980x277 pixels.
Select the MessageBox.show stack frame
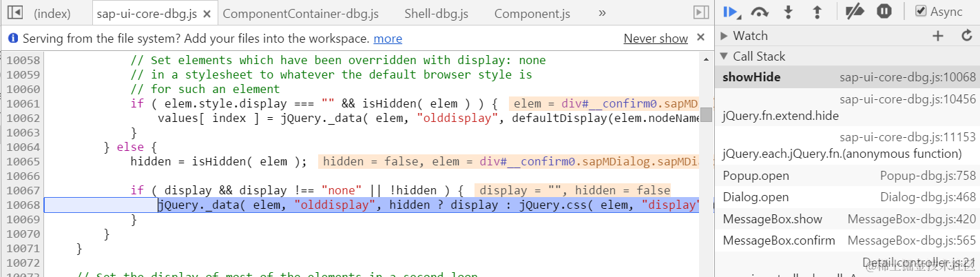point(847,219)
